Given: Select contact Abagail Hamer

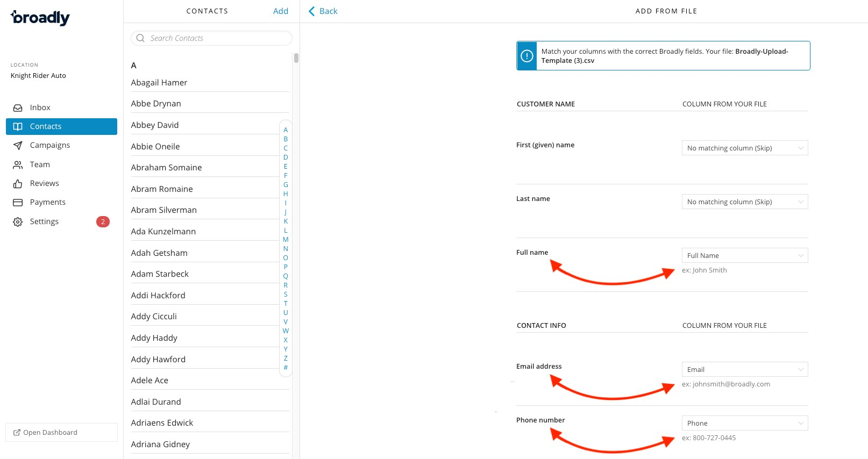Looking at the screenshot, I should [x=210, y=82].
